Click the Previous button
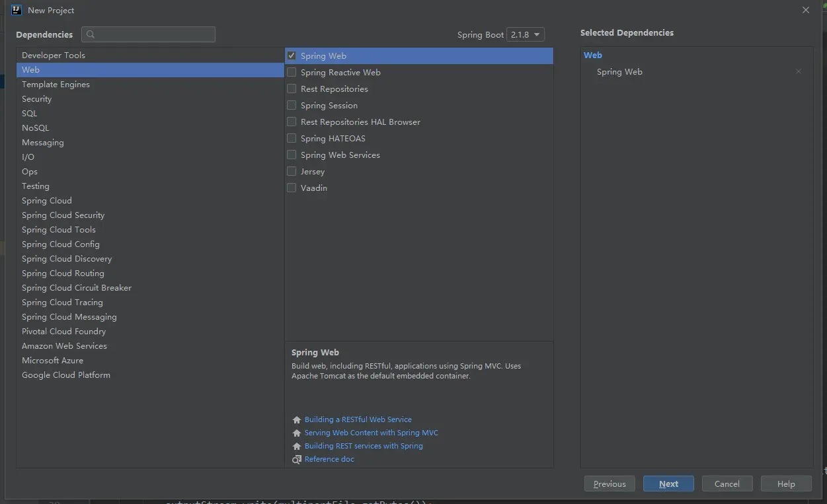Screen dimensions: 827x504 (x=610, y=484)
